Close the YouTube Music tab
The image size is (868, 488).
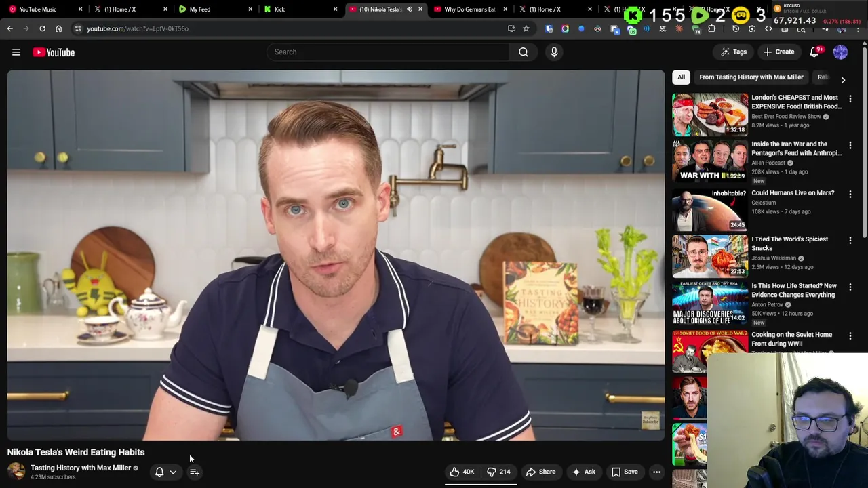point(80,9)
